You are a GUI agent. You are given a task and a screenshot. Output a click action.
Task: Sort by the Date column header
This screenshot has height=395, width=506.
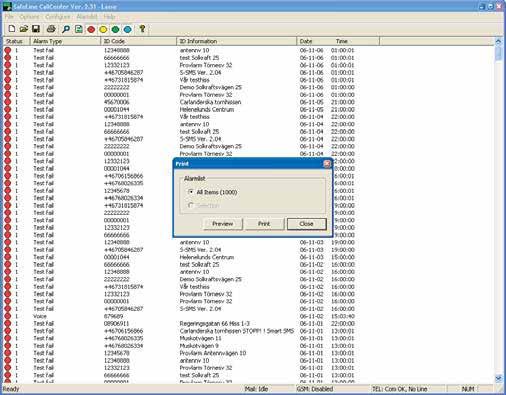306,41
